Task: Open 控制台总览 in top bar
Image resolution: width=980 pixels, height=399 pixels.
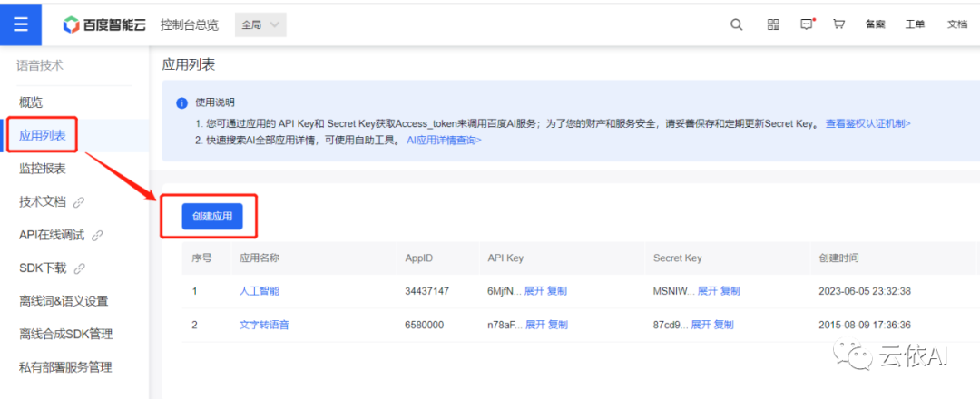Action: (x=190, y=25)
